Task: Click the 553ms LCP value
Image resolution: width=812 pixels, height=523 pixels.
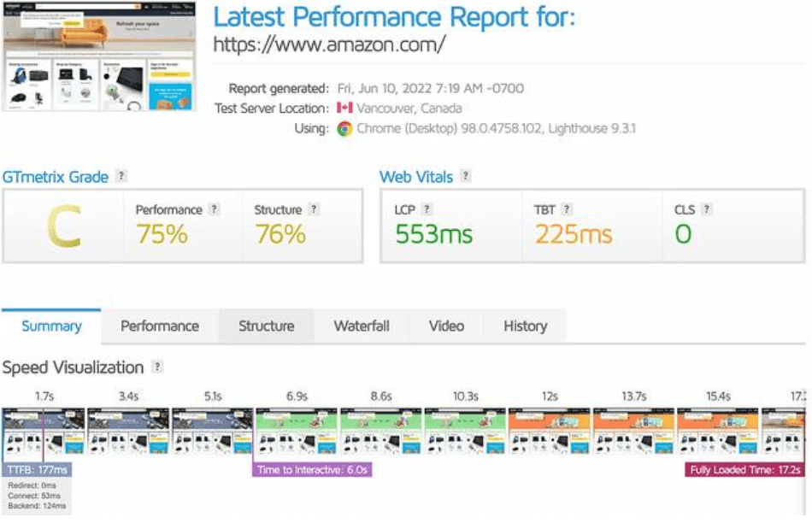Action: (x=434, y=234)
